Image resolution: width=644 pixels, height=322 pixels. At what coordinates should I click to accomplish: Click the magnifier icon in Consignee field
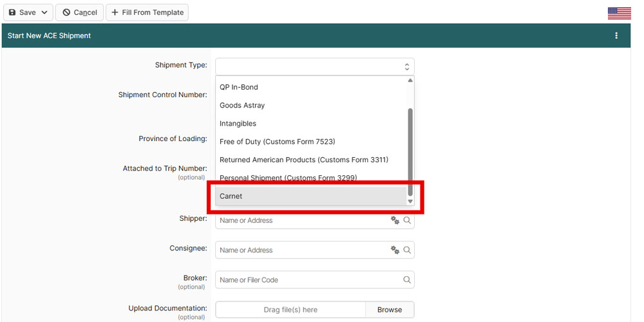pos(407,250)
